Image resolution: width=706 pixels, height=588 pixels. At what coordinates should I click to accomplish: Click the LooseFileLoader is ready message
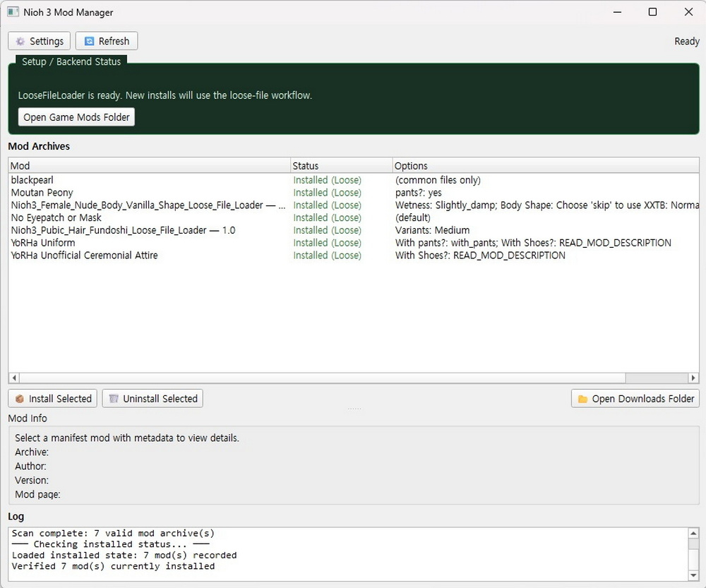pyautogui.click(x=164, y=95)
